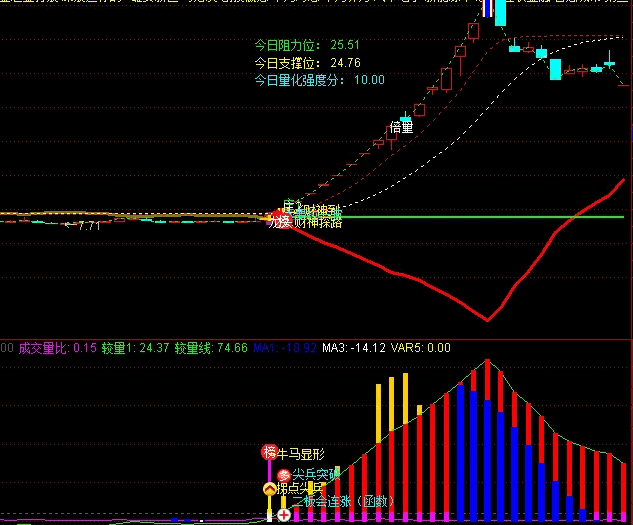
Task: Click the yellow up-arrow turning point icon
Action: [x=269, y=489]
